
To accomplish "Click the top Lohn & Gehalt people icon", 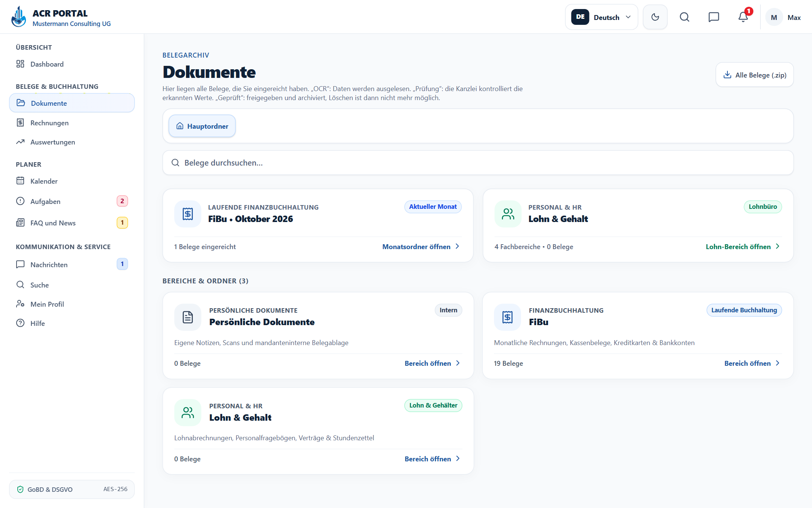I will (x=508, y=214).
